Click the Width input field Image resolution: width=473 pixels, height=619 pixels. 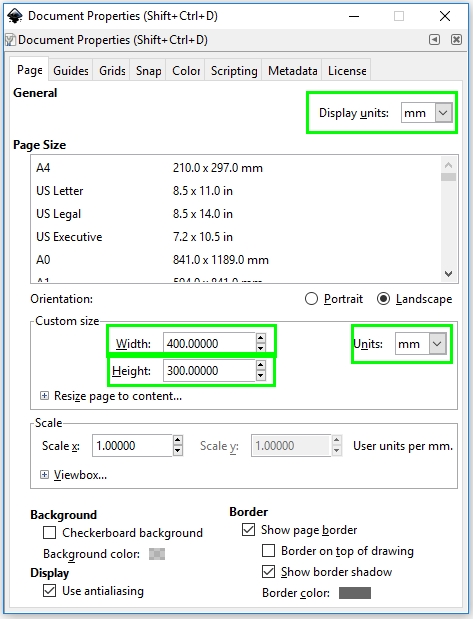click(x=209, y=343)
